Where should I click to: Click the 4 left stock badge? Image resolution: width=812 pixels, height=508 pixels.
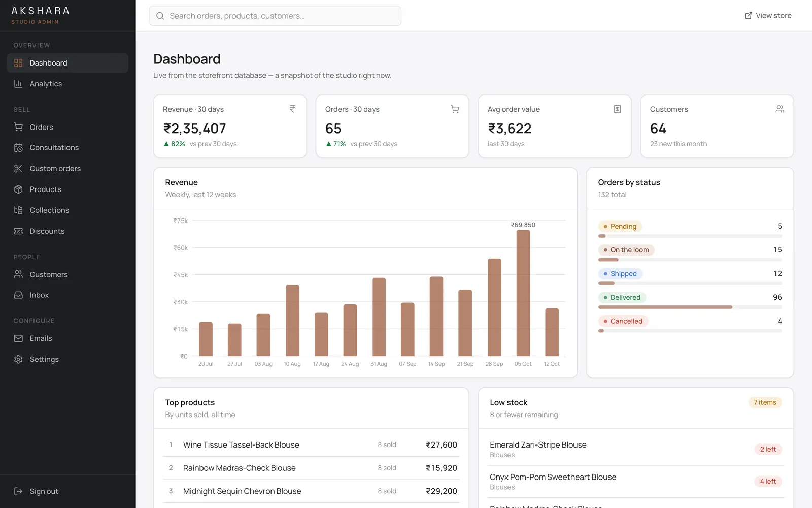(768, 481)
